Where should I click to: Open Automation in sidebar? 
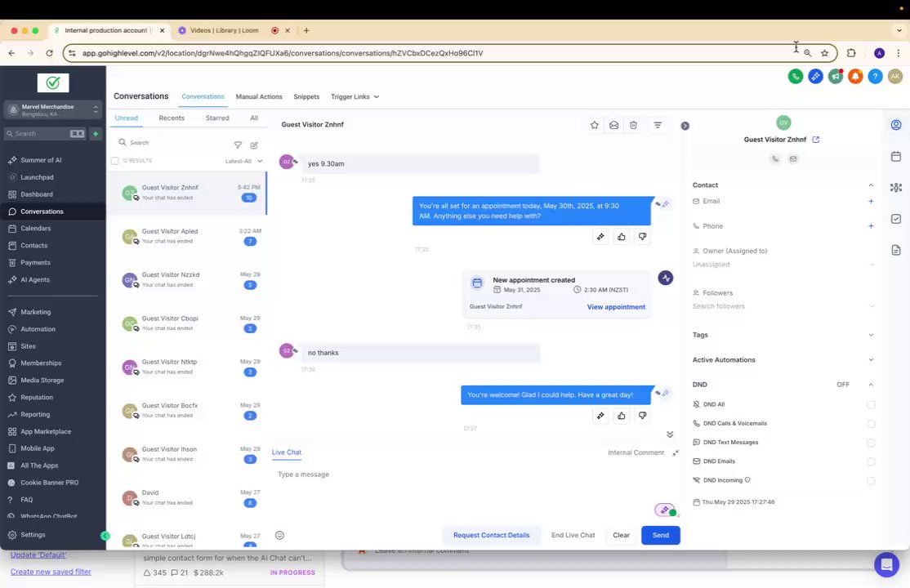(x=38, y=329)
